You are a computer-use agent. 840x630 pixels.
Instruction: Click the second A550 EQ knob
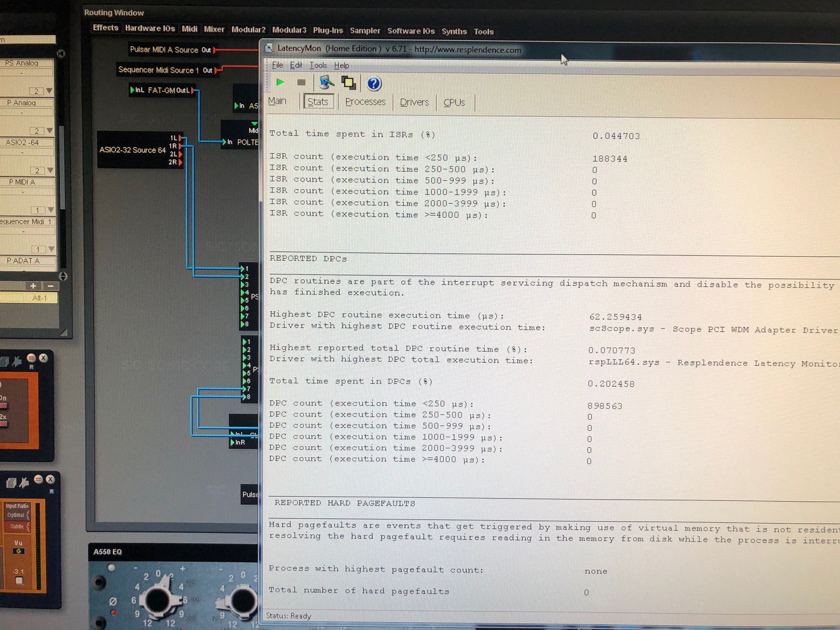243,600
